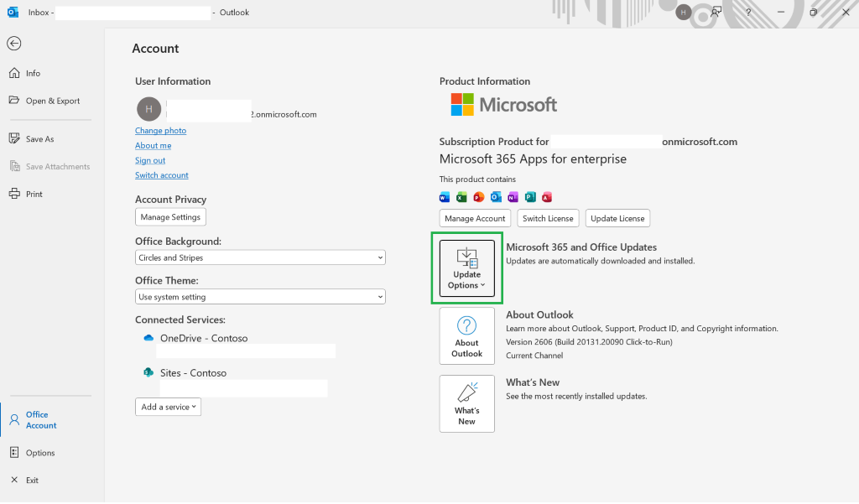The height and width of the screenshot is (504, 859).
Task: Open the Info page
Action: click(x=33, y=74)
